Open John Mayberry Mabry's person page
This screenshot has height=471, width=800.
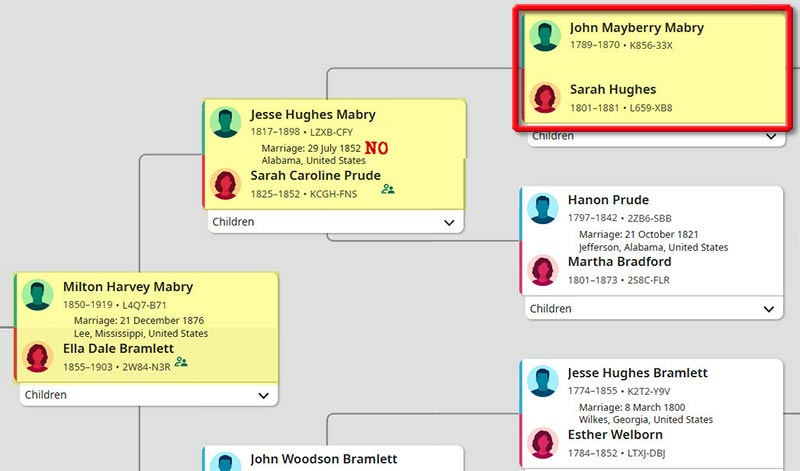pyautogui.click(x=637, y=28)
